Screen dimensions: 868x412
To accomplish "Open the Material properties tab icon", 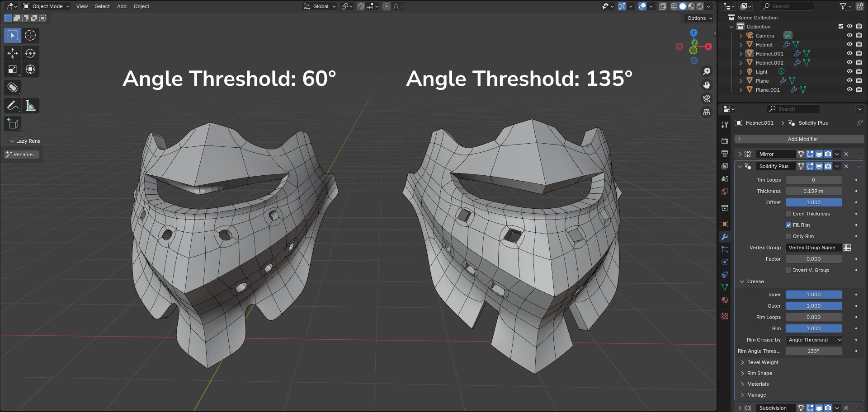I will (725, 300).
